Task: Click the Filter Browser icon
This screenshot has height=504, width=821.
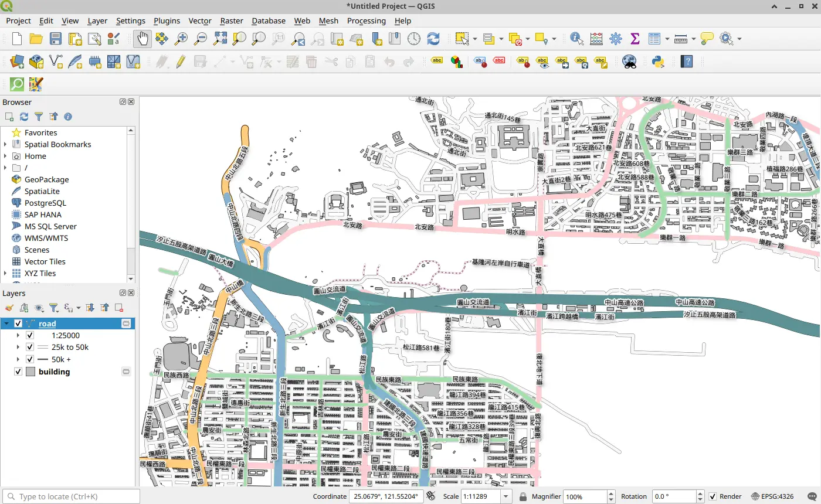Action: 39,117
